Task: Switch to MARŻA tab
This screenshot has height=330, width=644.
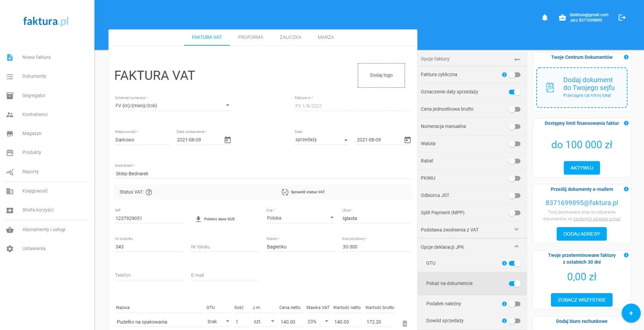Action: [326, 37]
